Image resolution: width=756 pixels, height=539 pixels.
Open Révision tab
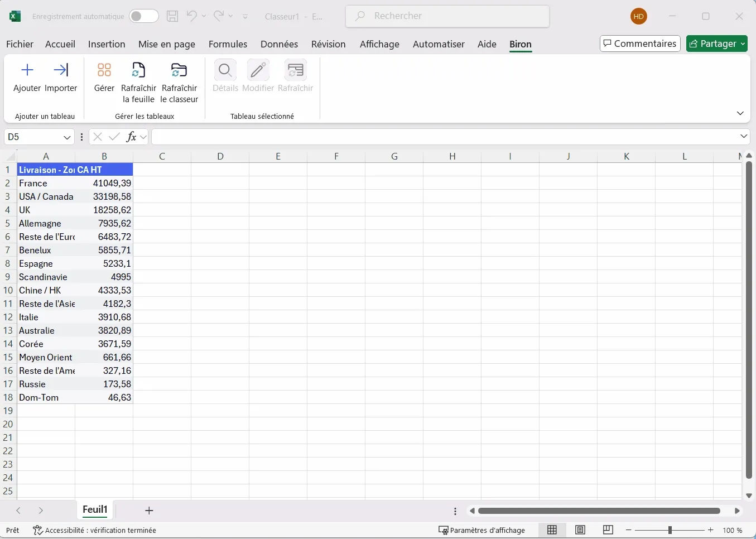coord(329,44)
